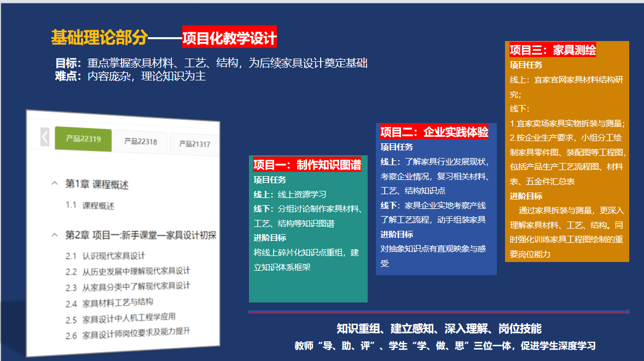Viewport: 644px width, 361px height.
Task: Open lesson 1.1 课程概述
Action: click(98, 206)
